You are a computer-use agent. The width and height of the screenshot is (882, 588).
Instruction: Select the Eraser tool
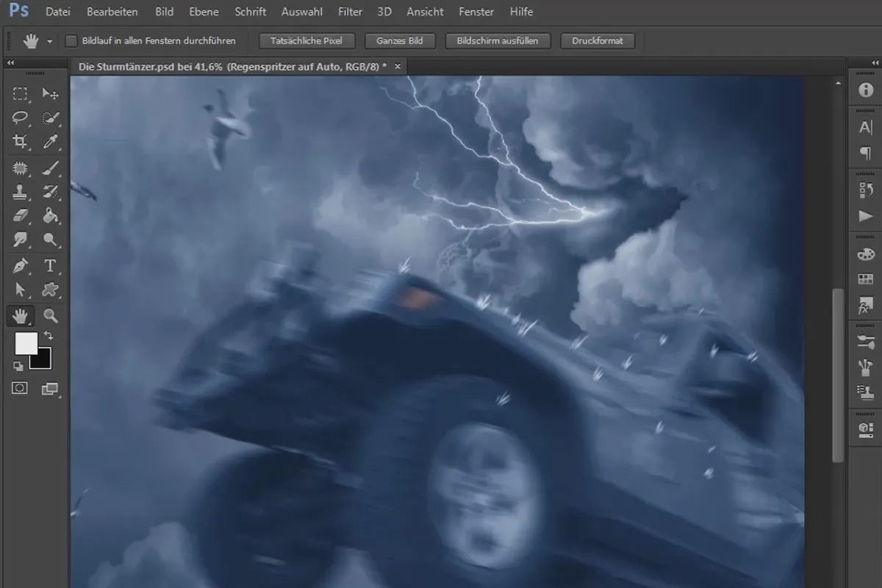pyautogui.click(x=21, y=216)
